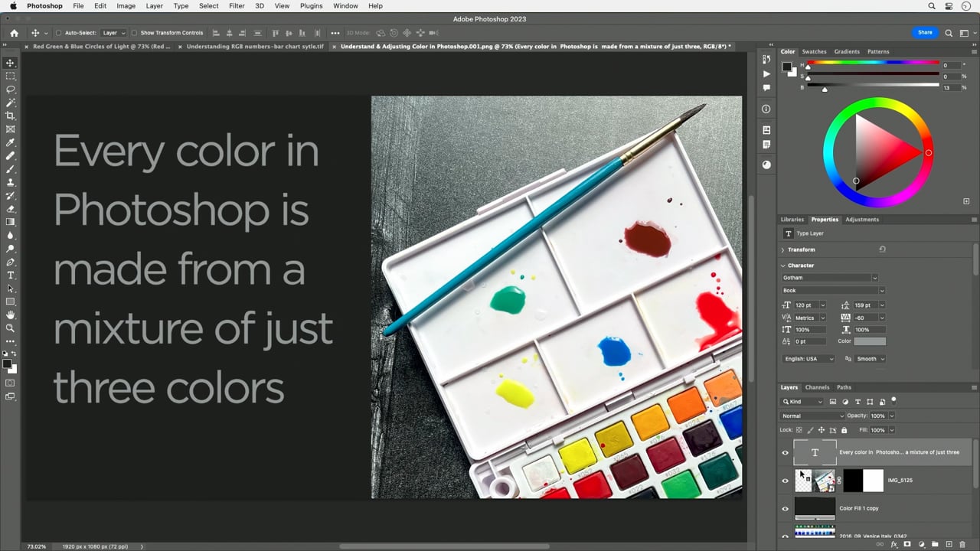
Task: Open the Opacity value dropdown arrow
Action: (892, 416)
